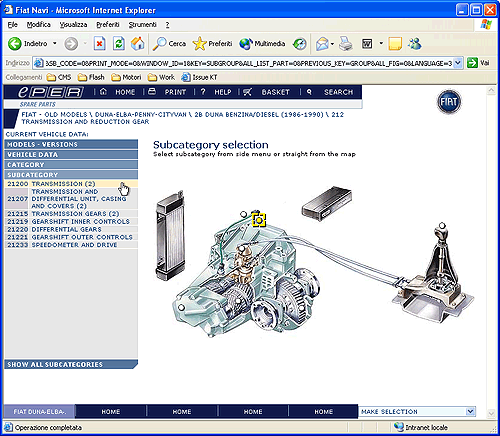Click the Vai go button
This screenshot has width=500, height=436.
point(479,63)
